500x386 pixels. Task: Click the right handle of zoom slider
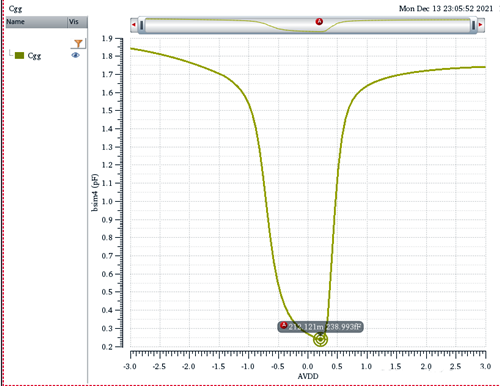click(x=473, y=25)
